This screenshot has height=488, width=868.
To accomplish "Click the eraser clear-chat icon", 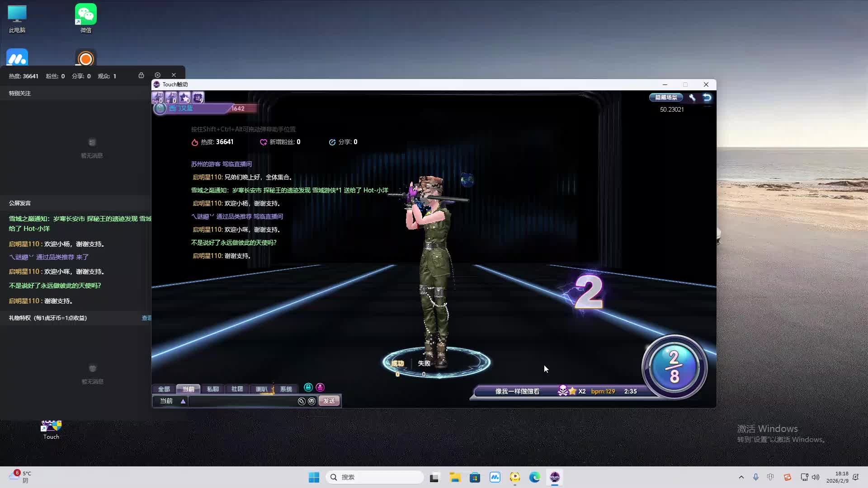I will [302, 401].
